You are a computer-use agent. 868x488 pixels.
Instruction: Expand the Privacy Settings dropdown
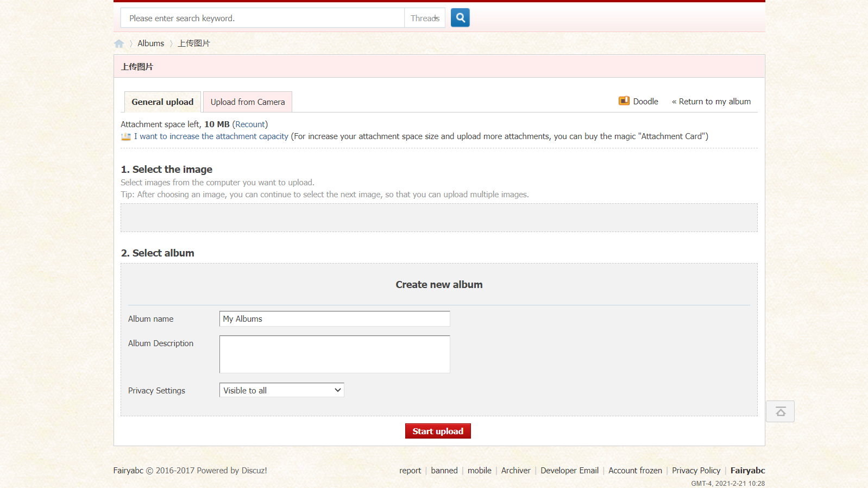click(281, 390)
